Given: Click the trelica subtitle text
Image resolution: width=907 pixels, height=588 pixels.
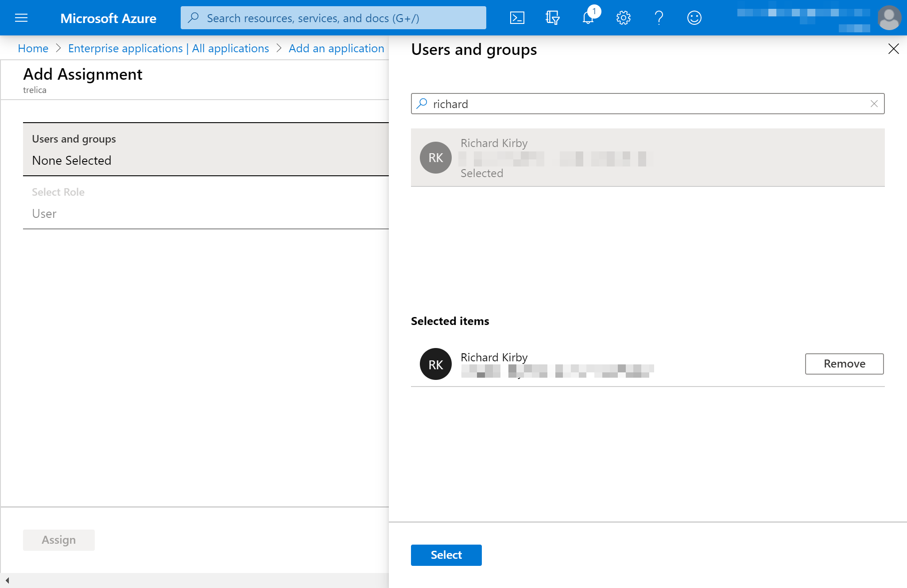Looking at the screenshot, I should (x=35, y=90).
